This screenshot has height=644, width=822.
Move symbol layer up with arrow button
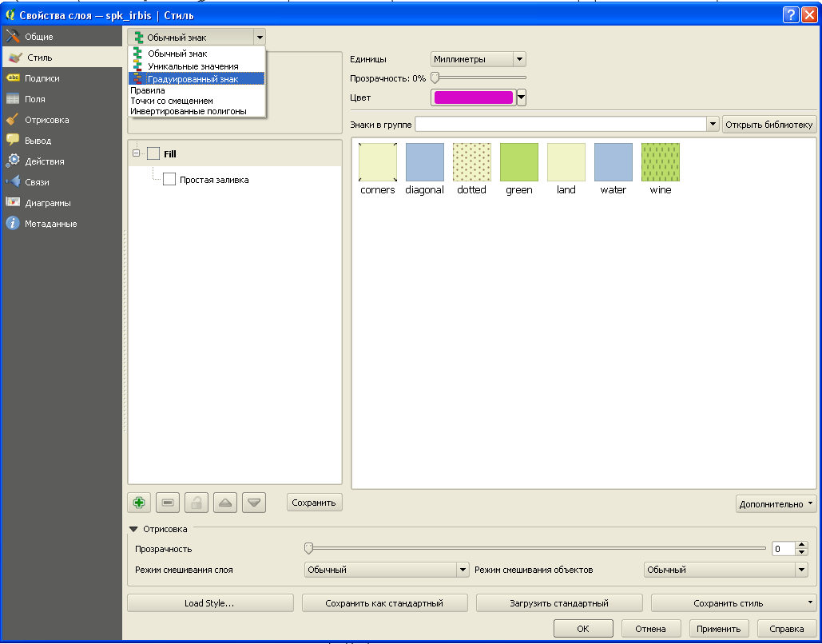click(225, 503)
